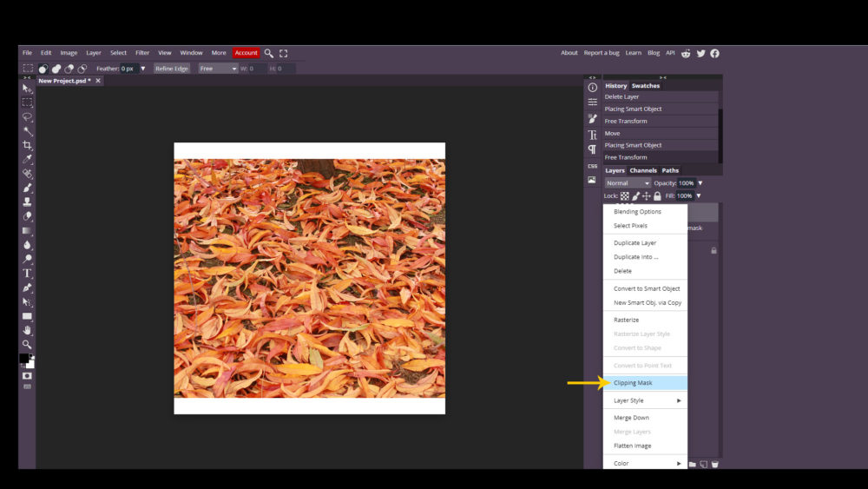Expand the Opacity slider arrow
The height and width of the screenshot is (489, 868).
[700, 183]
